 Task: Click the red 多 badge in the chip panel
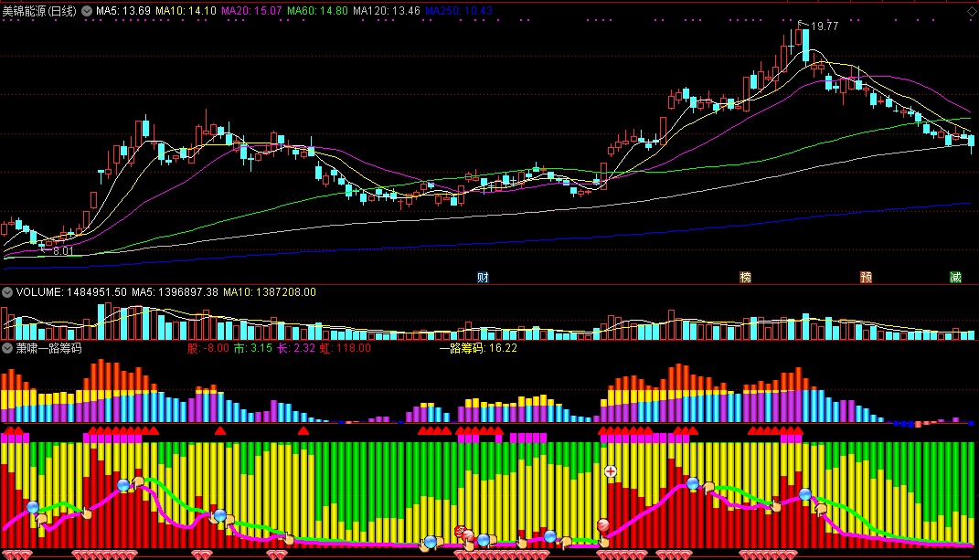coord(460,532)
